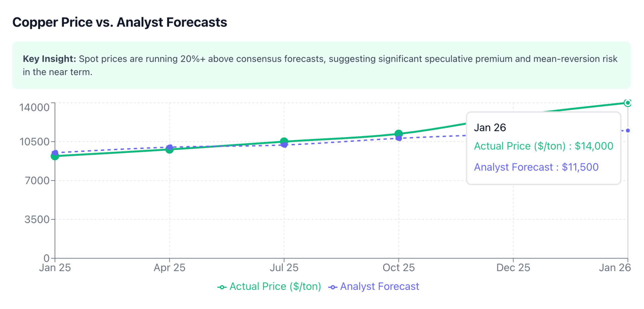This screenshot has height=309, width=644.
Task: Click the highlighted green Jan 26 price point
Action: tap(628, 103)
